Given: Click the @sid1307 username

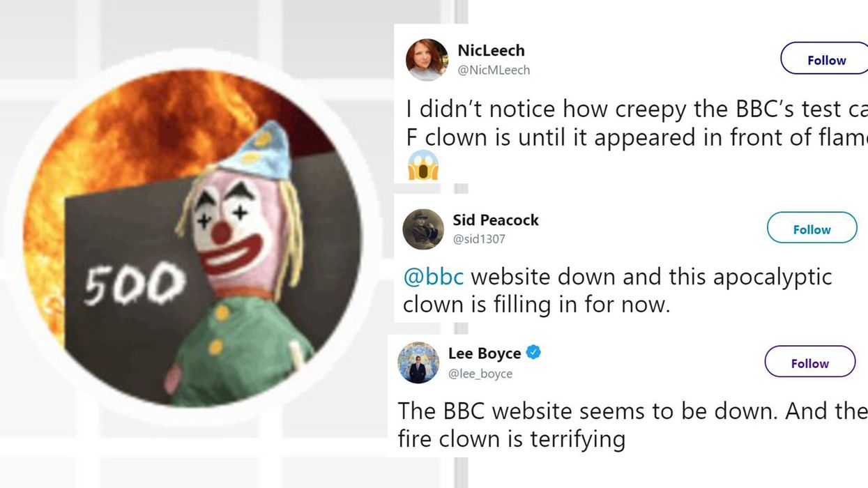Looking at the screenshot, I should tap(479, 239).
